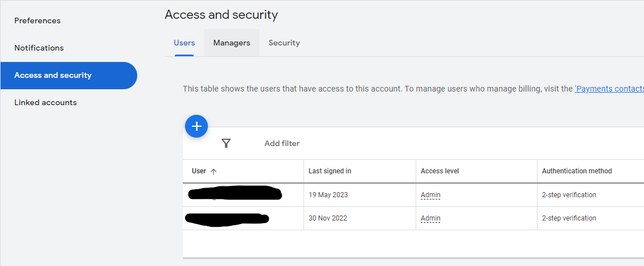This screenshot has width=644, height=266.
Task: Click the funnel filter icon
Action: point(226,143)
